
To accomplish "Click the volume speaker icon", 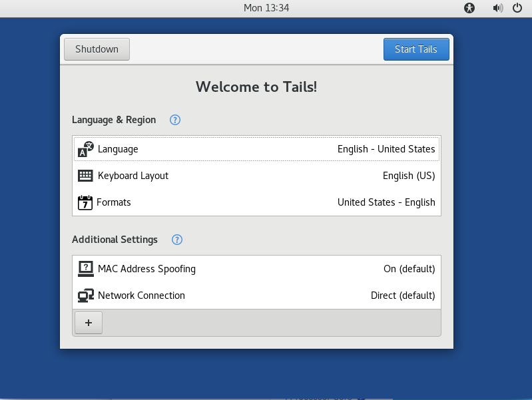I will (x=497, y=8).
